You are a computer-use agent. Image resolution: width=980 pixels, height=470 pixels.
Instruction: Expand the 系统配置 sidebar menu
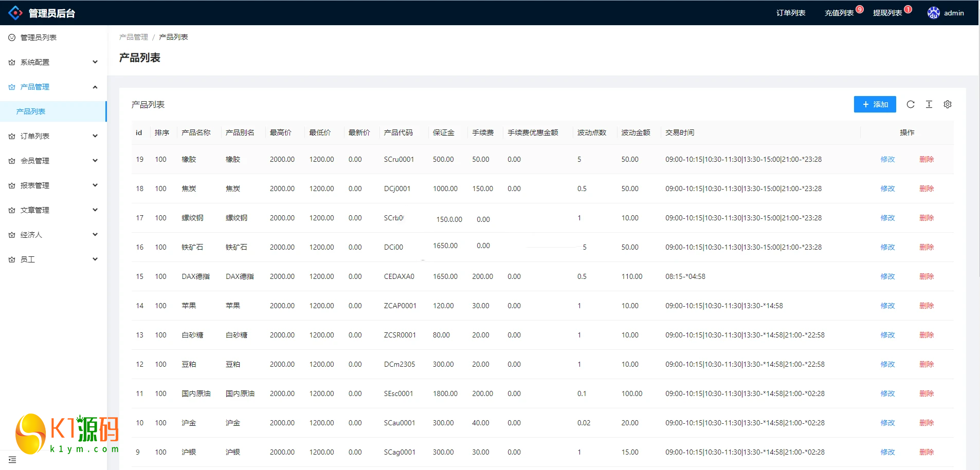[x=52, y=62]
